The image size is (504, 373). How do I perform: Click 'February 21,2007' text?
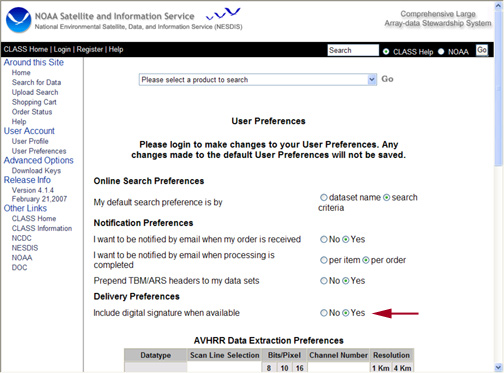coord(39,199)
